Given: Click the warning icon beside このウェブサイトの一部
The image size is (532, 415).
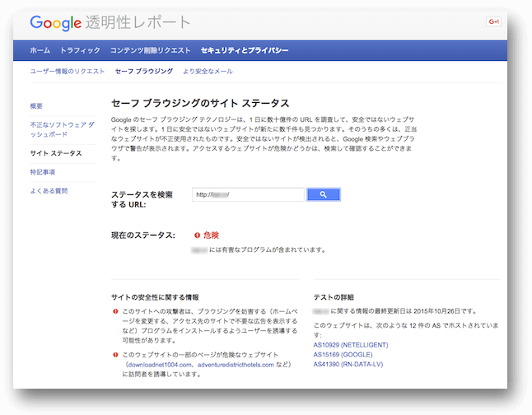Looking at the screenshot, I should coord(115,355).
